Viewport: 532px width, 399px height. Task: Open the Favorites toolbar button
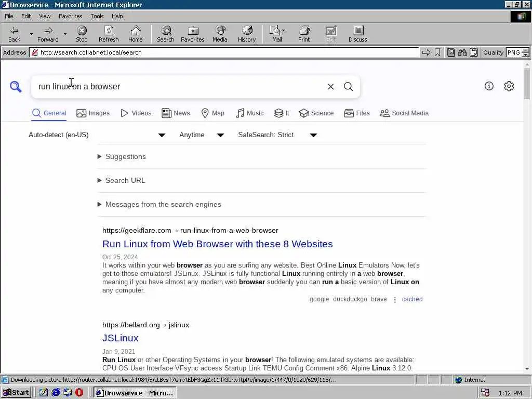[x=192, y=34]
